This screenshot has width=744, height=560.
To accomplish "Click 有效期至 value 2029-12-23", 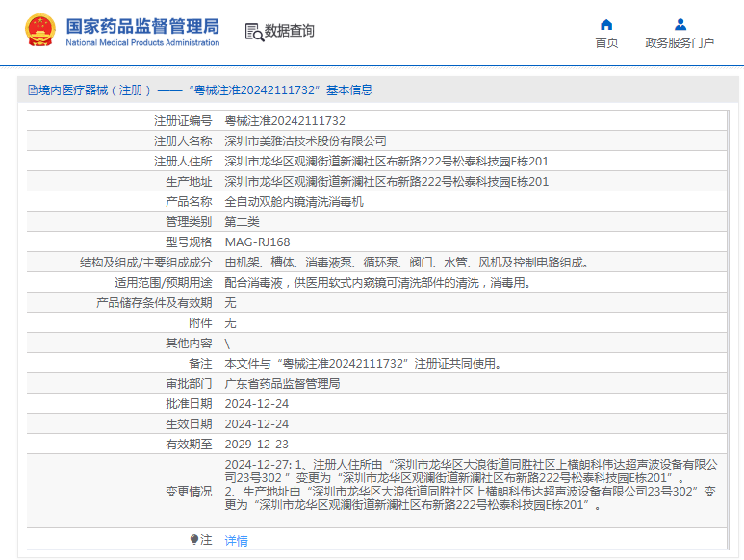I will [256, 445].
